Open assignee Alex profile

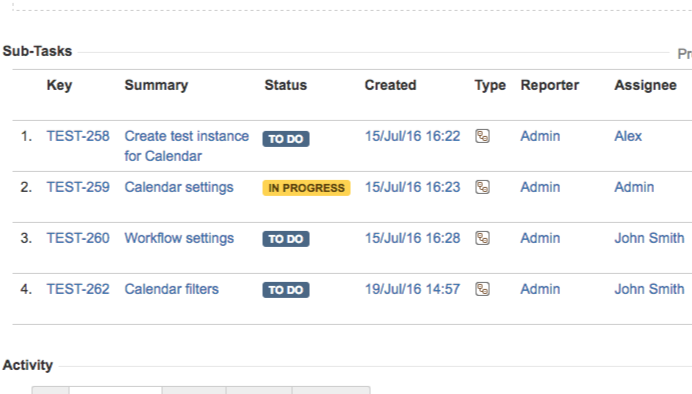click(628, 136)
